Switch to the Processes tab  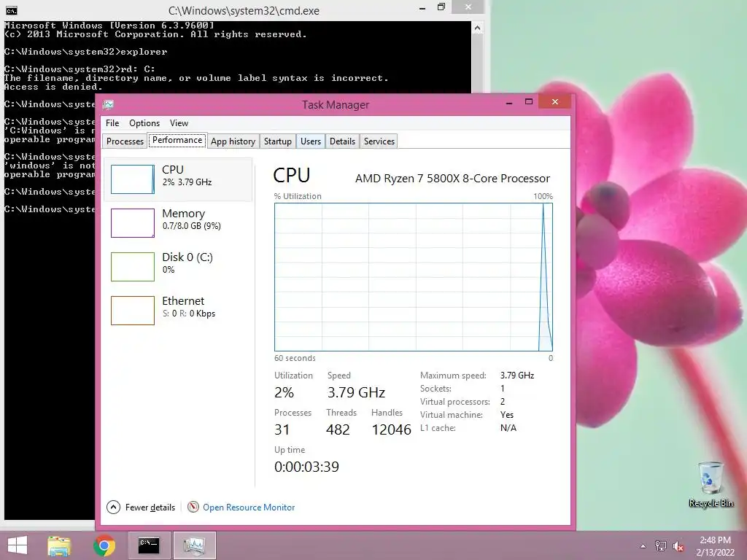[x=125, y=141]
